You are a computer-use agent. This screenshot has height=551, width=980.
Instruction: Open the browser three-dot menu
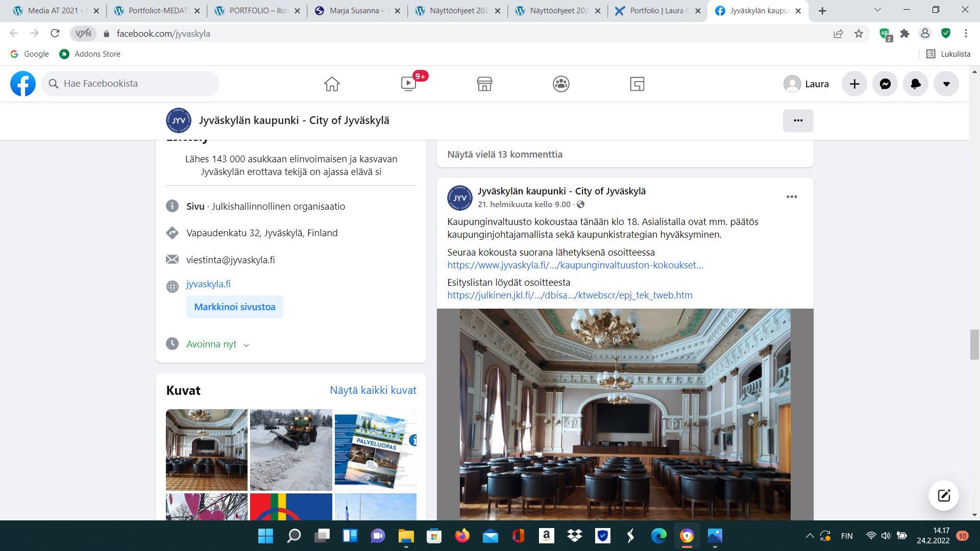click(966, 34)
